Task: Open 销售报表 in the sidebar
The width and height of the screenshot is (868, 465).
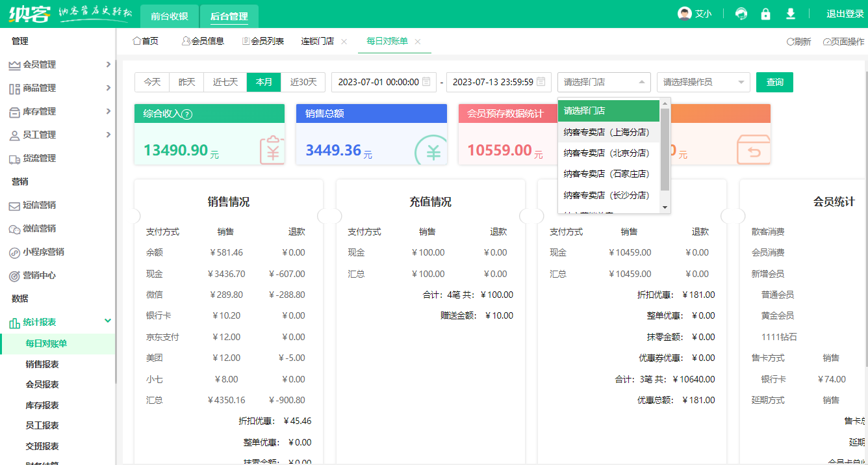Action: point(42,364)
